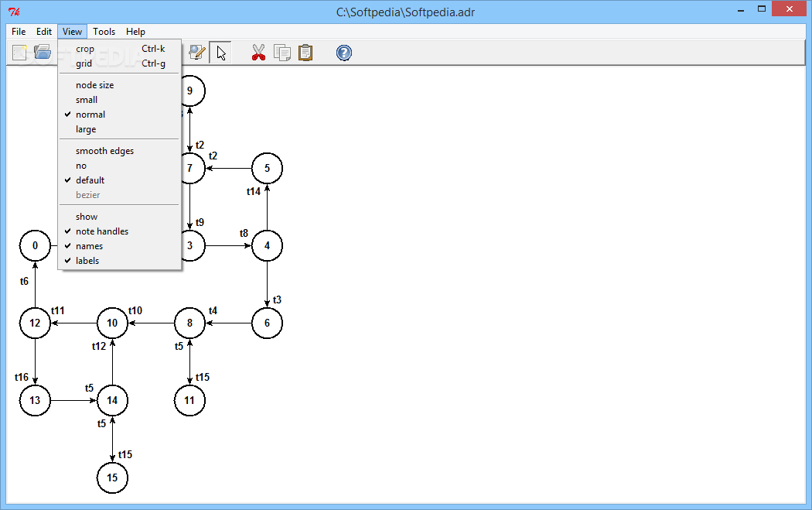Open the File menu
The image size is (812, 510).
pyautogui.click(x=19, y=32)
